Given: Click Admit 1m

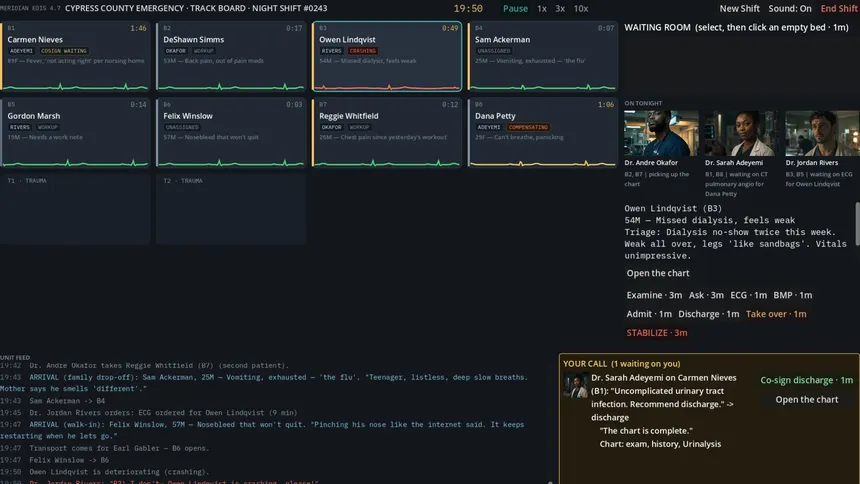Looking at the screenshot, I should [x=649, y=314].
